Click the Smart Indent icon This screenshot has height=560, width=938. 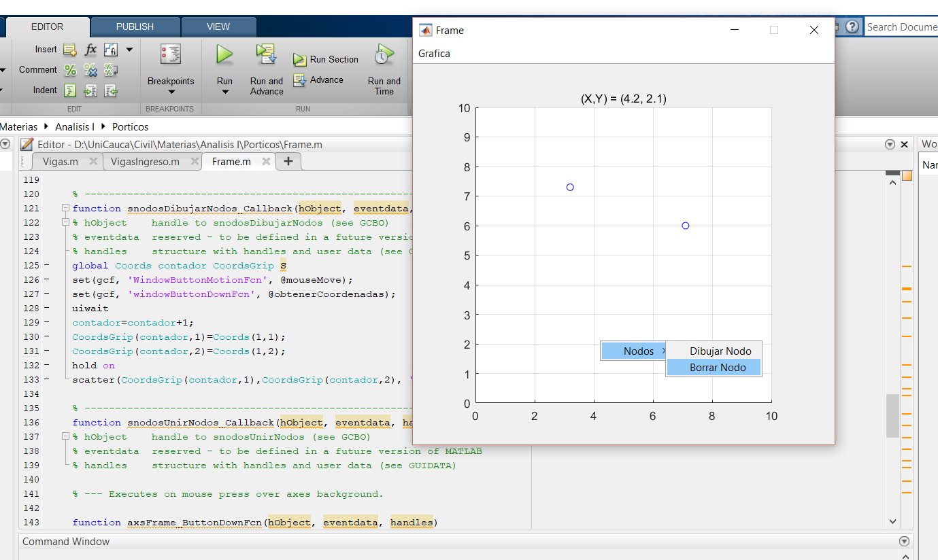(x=69, y=90)
